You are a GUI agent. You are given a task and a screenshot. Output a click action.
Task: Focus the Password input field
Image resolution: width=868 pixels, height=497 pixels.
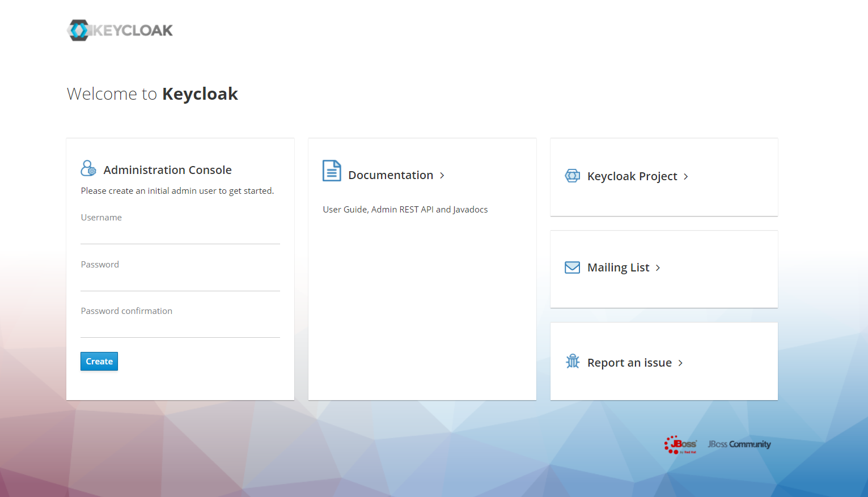[x=180, y=281]
